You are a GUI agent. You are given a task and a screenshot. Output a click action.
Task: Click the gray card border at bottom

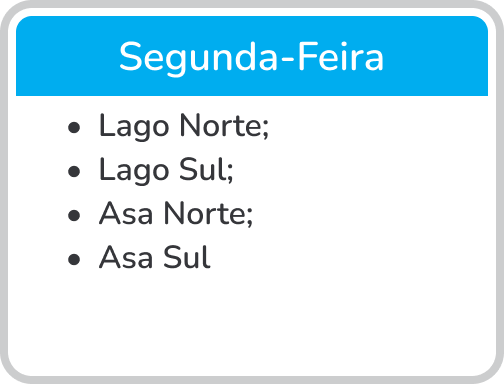click(x=252, y=380)
